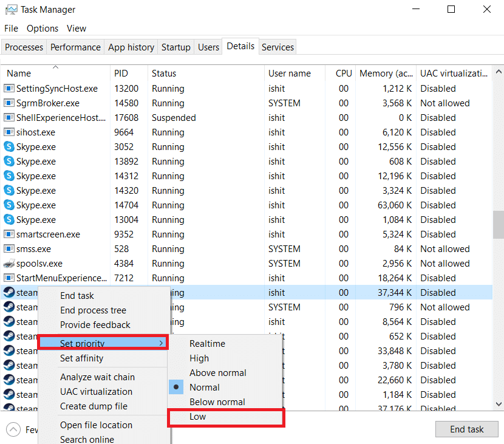Select Set affinity in context menu
The image size is (504, 444).
click(103, 358)
